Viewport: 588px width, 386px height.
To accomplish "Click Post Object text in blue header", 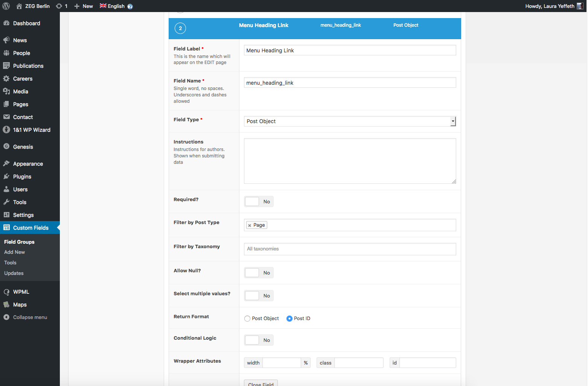I will pos(406,25).
